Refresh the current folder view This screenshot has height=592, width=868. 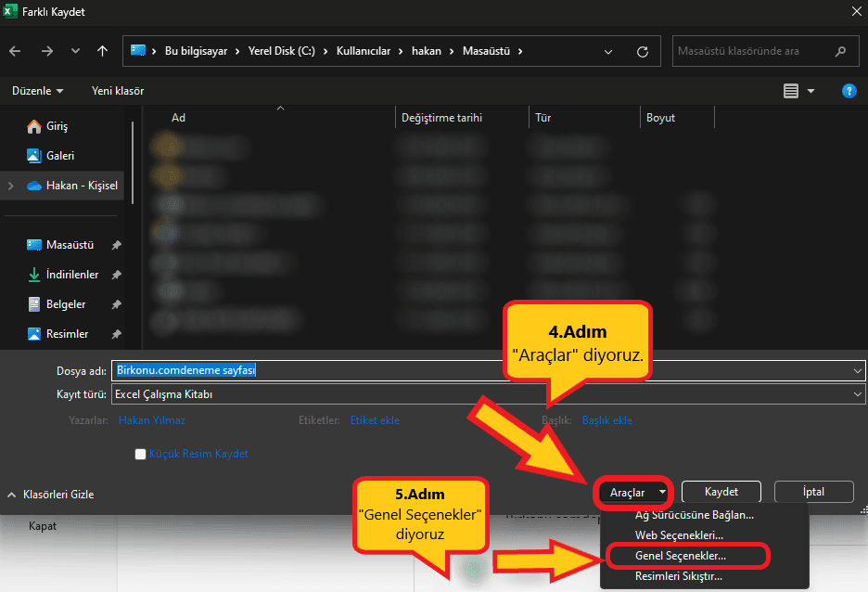[642, 51]
